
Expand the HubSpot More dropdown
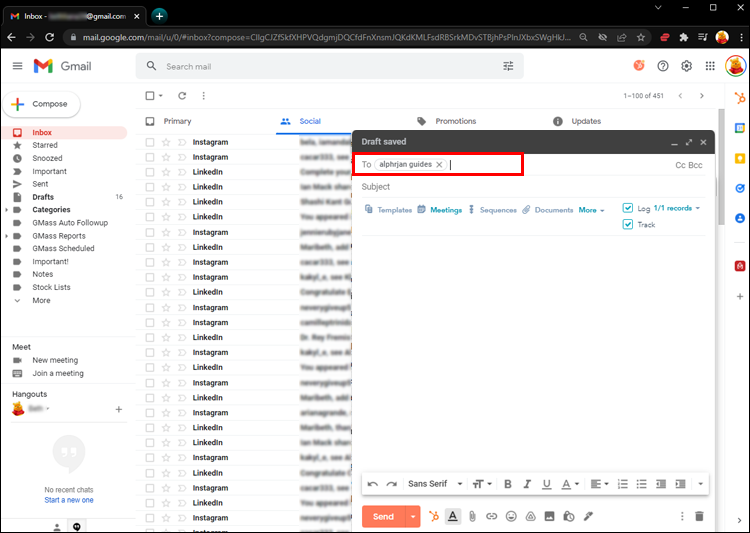coord(591,210)
